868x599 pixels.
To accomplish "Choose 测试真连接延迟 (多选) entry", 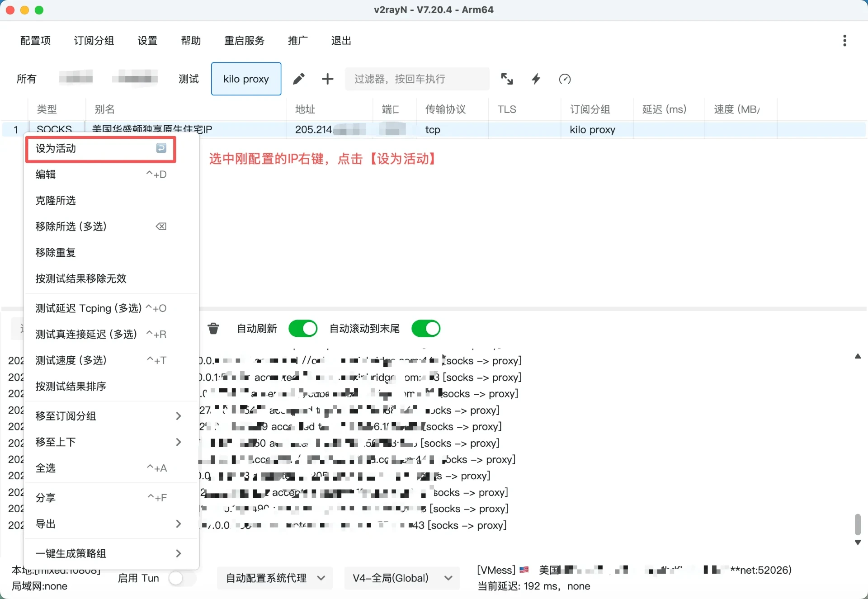I will [x=111, y=334].
